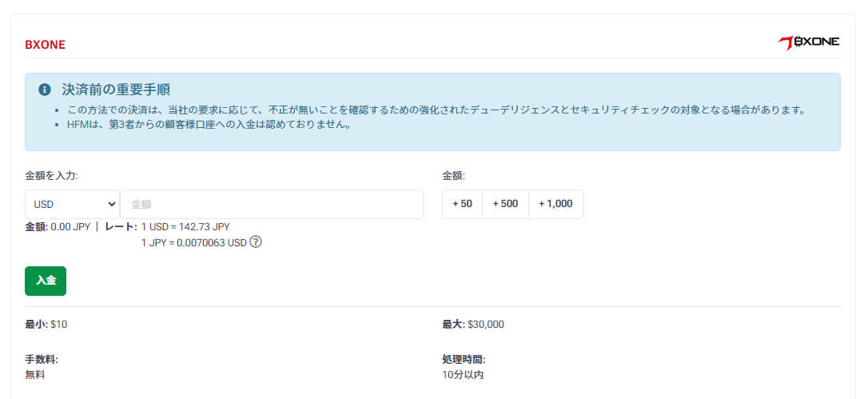
Task: Click the 1 USD = 142.73 JPY rate
Action: pos(185,227)
